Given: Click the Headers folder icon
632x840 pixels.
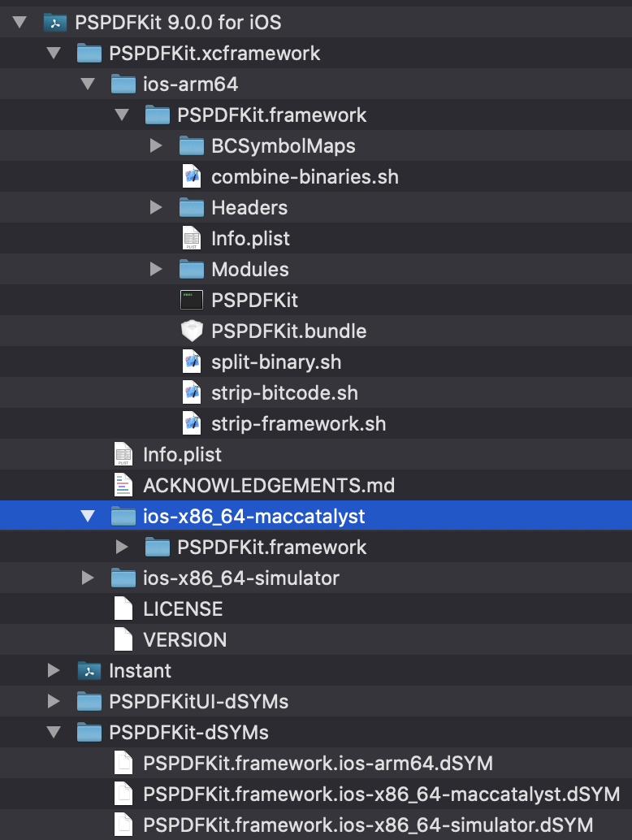Looking at the screenshot, I should tap(191, 207).
